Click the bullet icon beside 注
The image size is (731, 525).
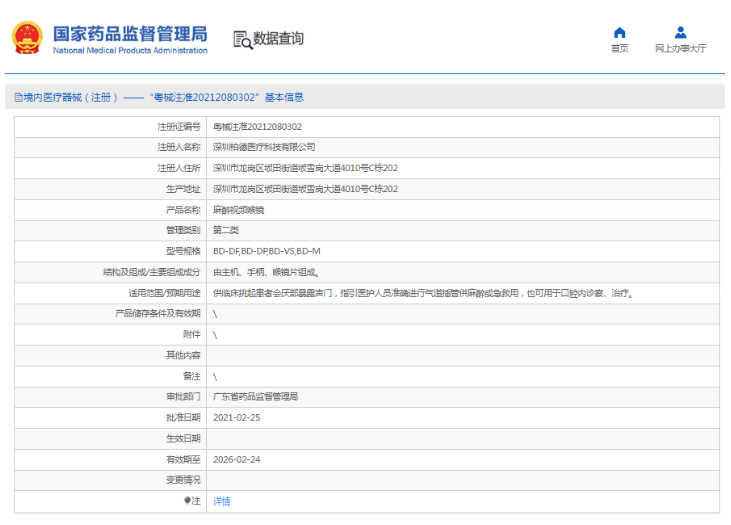(x=187, y=500)
